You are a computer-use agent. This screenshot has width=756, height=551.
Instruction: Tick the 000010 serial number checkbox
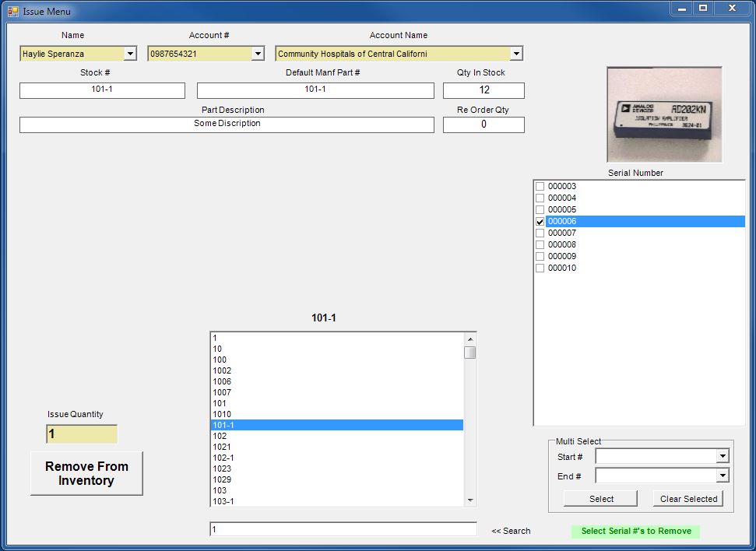point(540,268)
